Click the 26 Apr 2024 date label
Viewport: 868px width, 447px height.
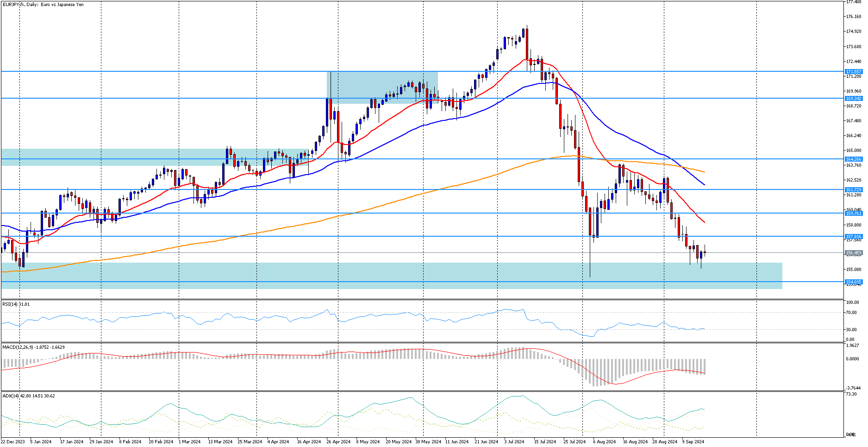(x=339, y=442)
